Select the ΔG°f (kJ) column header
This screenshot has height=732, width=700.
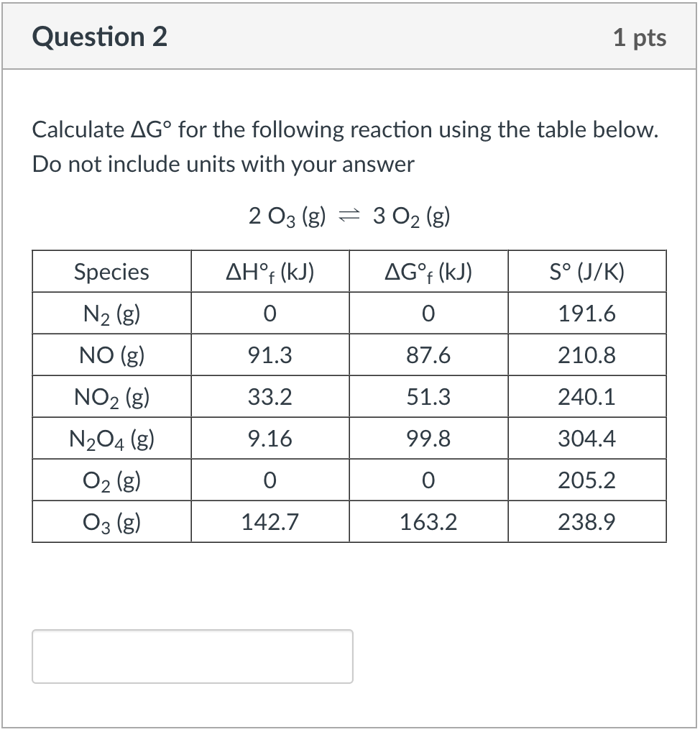428,271
